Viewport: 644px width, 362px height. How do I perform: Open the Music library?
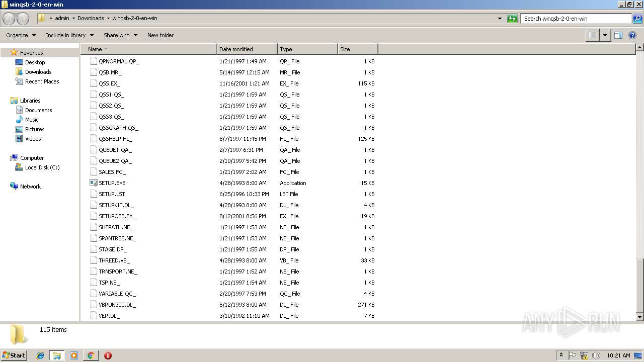(32, 120)
